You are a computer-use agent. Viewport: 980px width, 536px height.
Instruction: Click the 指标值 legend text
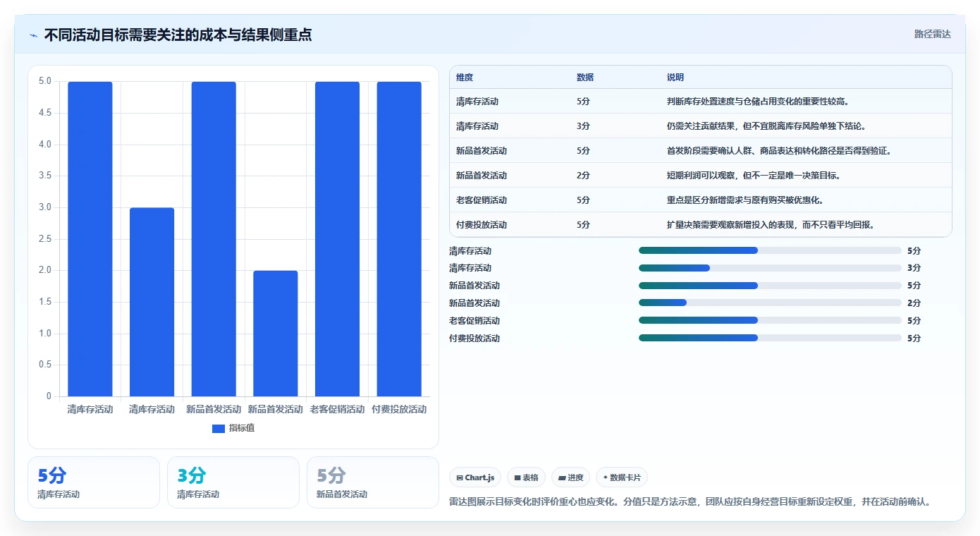[242, 428]
